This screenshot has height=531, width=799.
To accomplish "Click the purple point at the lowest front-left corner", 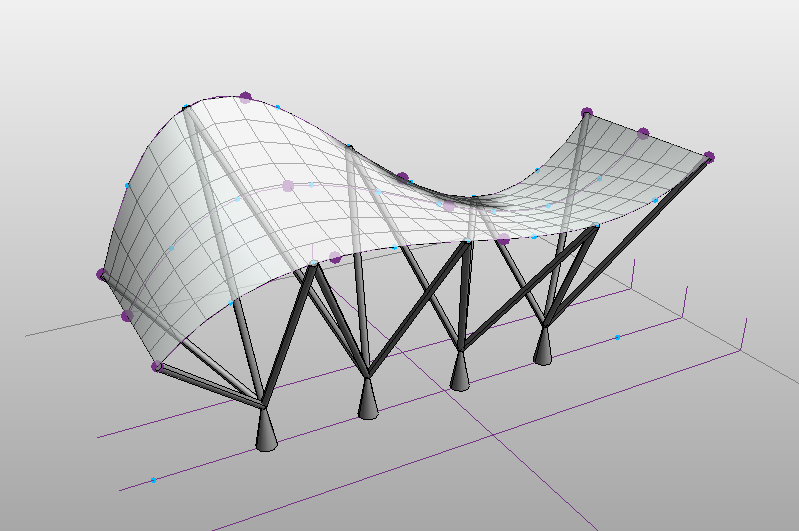I will 157,367.
